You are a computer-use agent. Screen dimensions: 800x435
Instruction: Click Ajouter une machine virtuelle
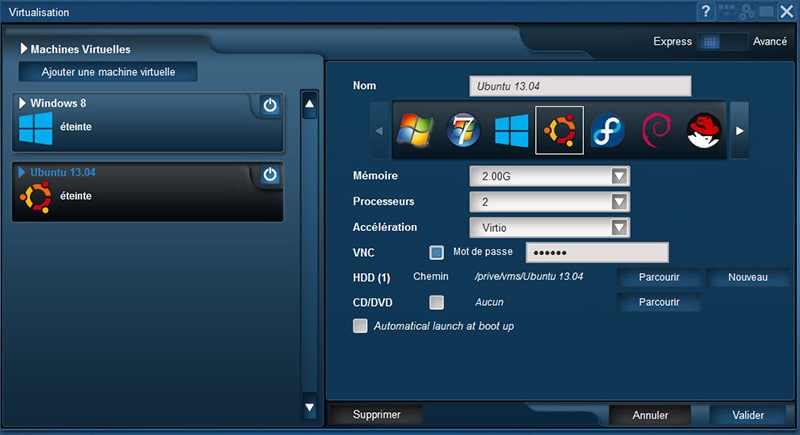point(108,72)
